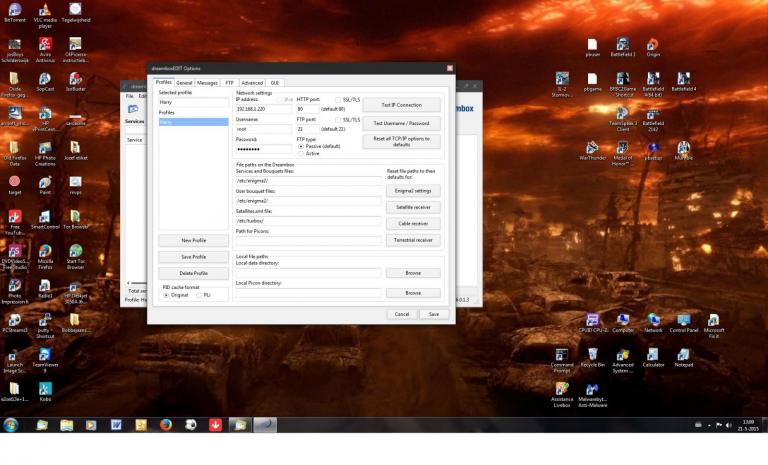This screenshot has width=768, height=465.
Task: Choose PLi as the PID cache format
Action: pos(197,295)
